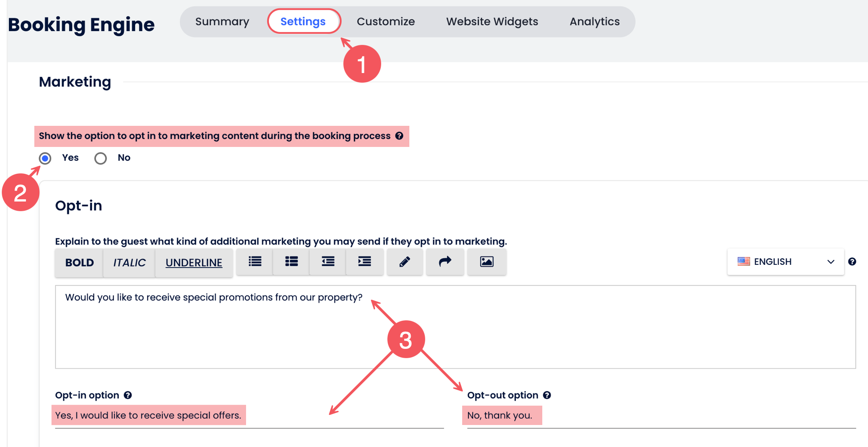
Task: Click the curved arrow icon in toolbar
Action: [x=445, y=262]
